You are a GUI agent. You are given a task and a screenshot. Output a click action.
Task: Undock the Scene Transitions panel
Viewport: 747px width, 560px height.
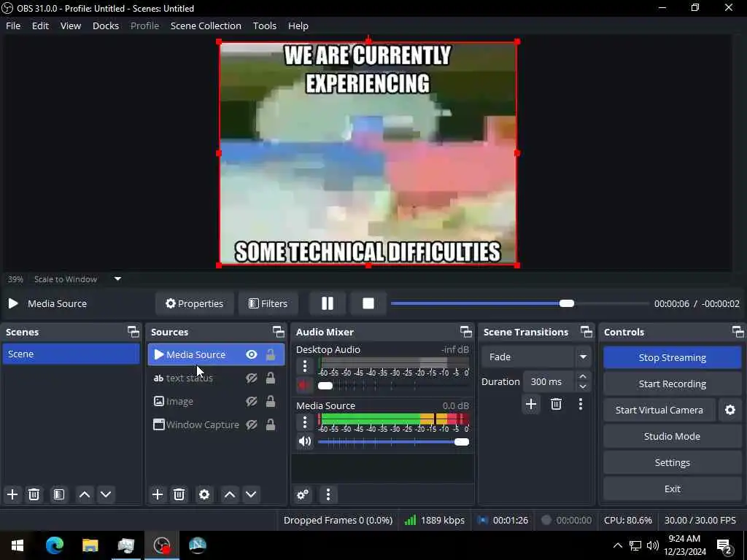[x=587, y=332]
